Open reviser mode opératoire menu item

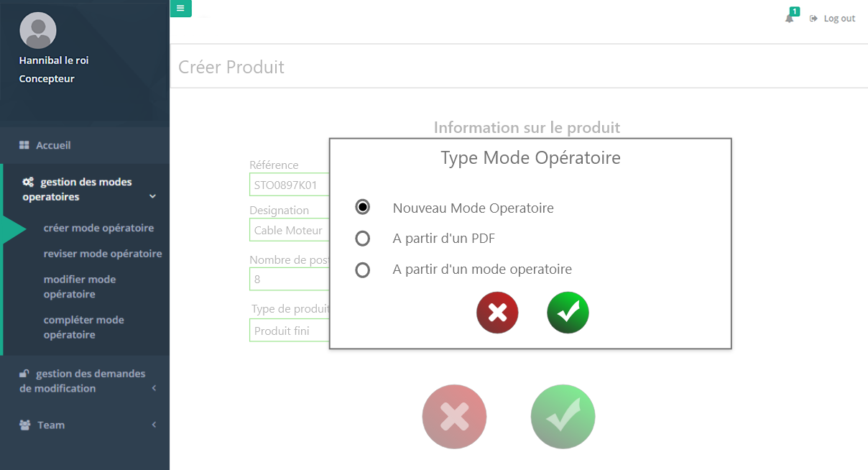coord(103,254)
